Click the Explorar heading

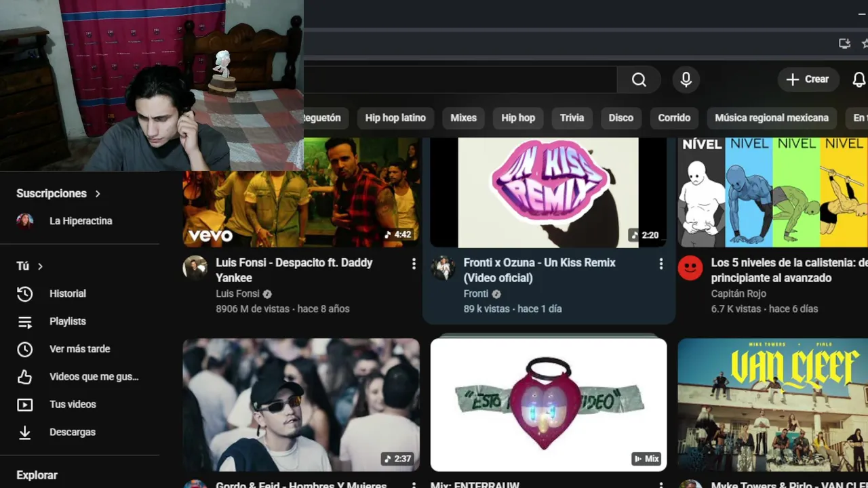pos(37,475)
